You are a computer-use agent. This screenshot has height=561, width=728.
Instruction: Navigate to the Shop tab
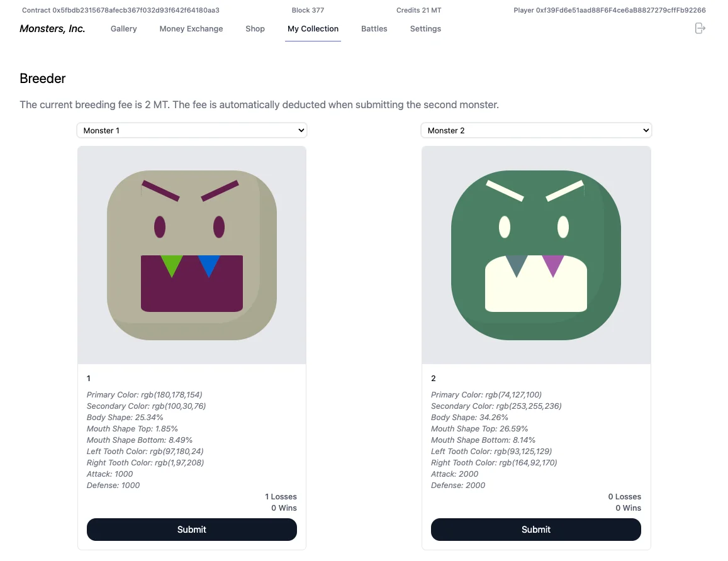tap(255, 29)
